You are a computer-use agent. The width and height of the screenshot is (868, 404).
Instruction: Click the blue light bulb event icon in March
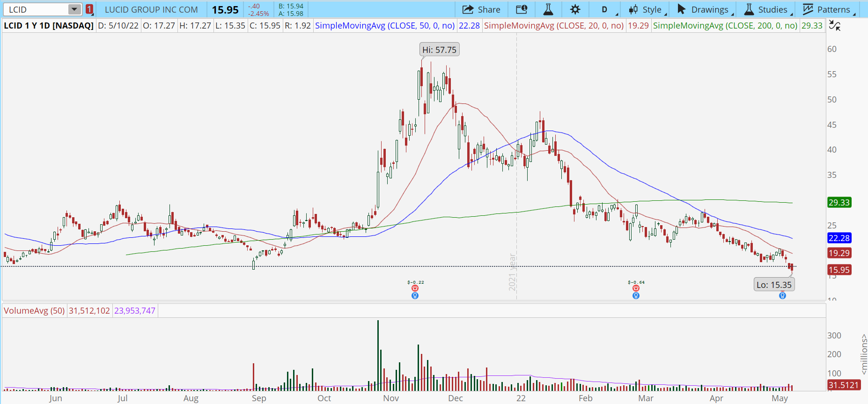636,295
